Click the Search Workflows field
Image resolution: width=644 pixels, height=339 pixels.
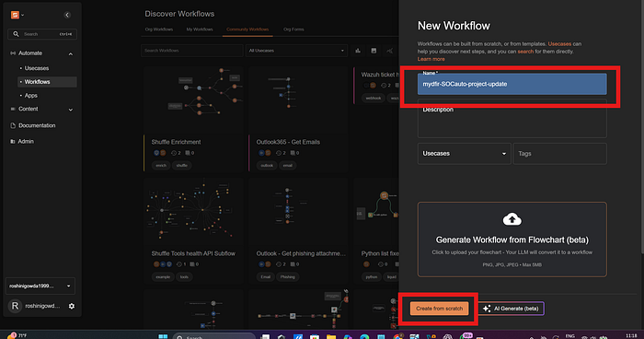tap(191, 51)
